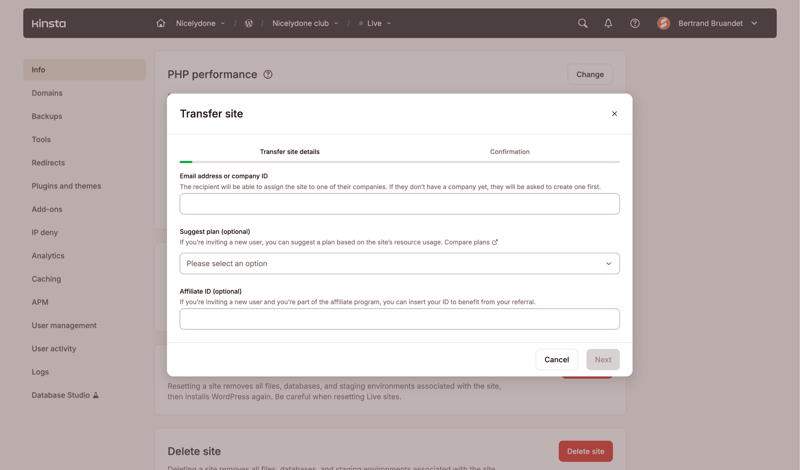Viewport: 800px width, 470px height.
Task: Open search with magnifier icon
Action: tap(583, 23)
